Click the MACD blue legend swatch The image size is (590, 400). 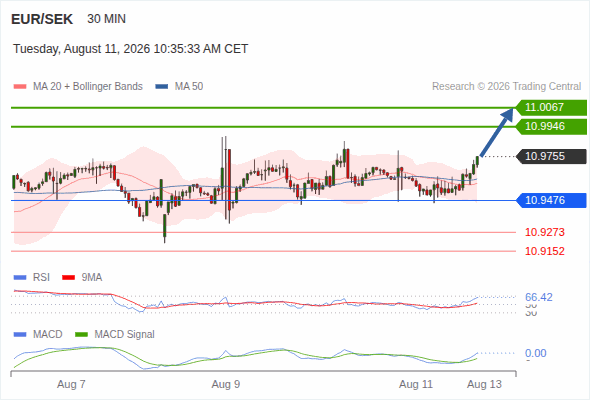(x=20, y=335)
